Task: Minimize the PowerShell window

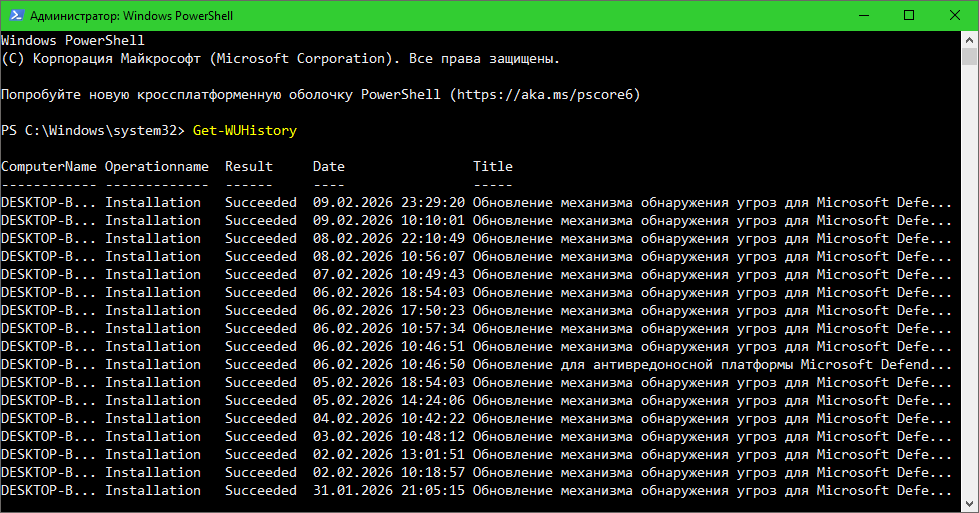Action: pyautogui.click(x=862, y=16)
